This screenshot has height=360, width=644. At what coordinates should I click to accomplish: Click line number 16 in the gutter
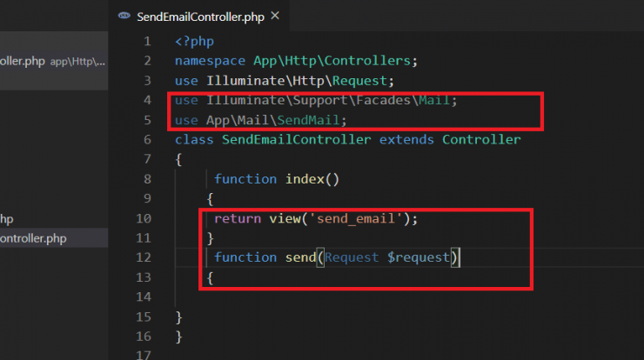coord(144,337)
